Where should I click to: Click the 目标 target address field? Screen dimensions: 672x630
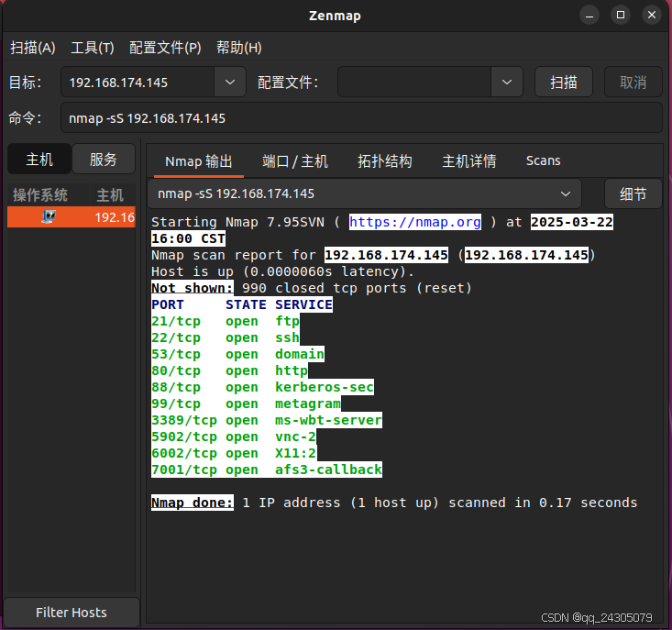[x=138, y=82]
